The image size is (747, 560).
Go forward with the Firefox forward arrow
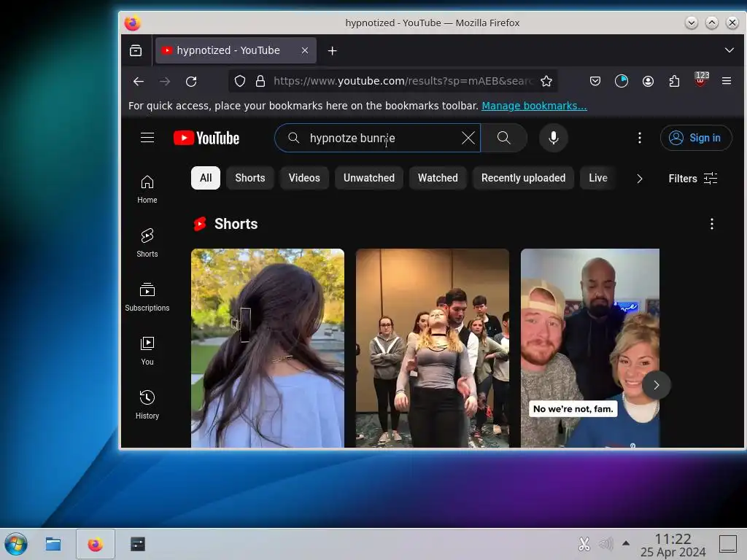(x=165, y=82)
